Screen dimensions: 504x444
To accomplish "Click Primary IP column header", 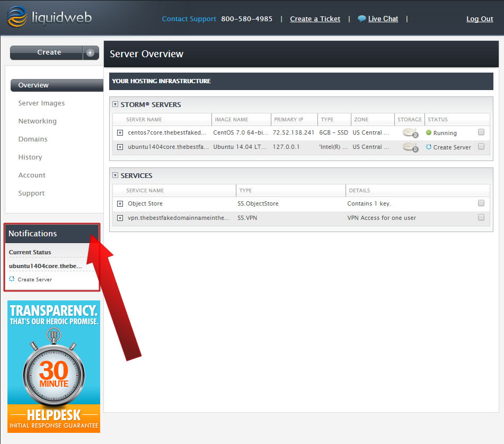I will coord(288,119).
